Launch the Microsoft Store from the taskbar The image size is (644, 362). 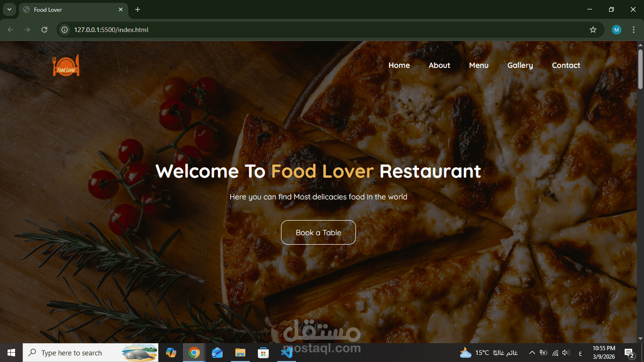click(263, 352)
